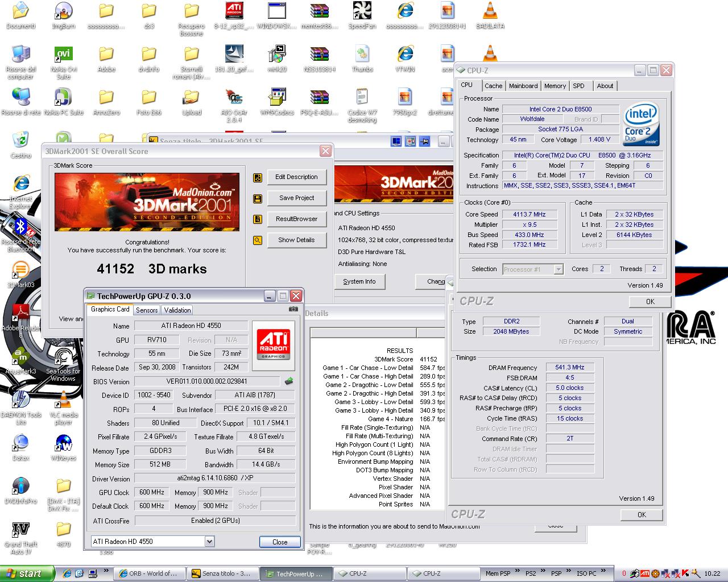Expand the Mem PSP toolbar chevron
Screen dimensions: 728x582
[x=517, y=571]
